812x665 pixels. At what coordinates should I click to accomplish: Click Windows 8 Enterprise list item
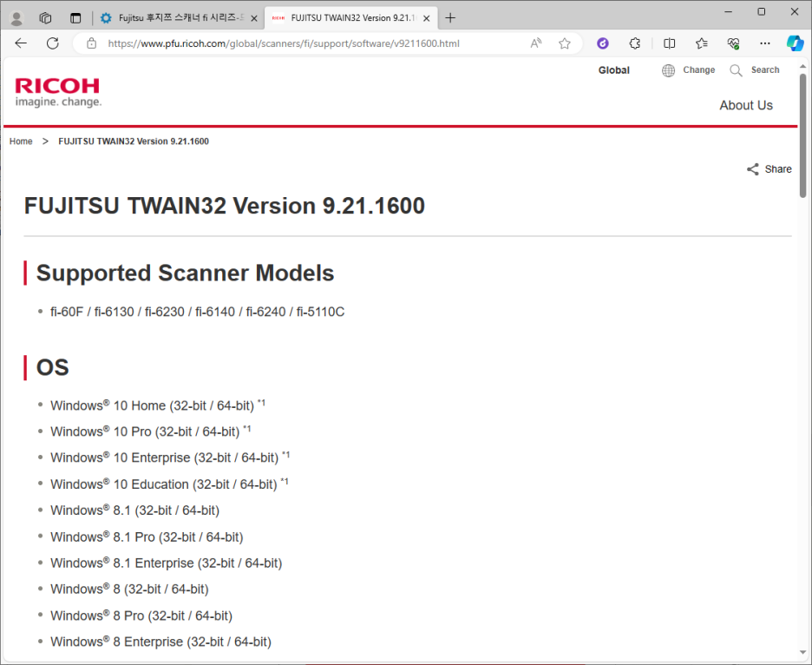[160, 642]
